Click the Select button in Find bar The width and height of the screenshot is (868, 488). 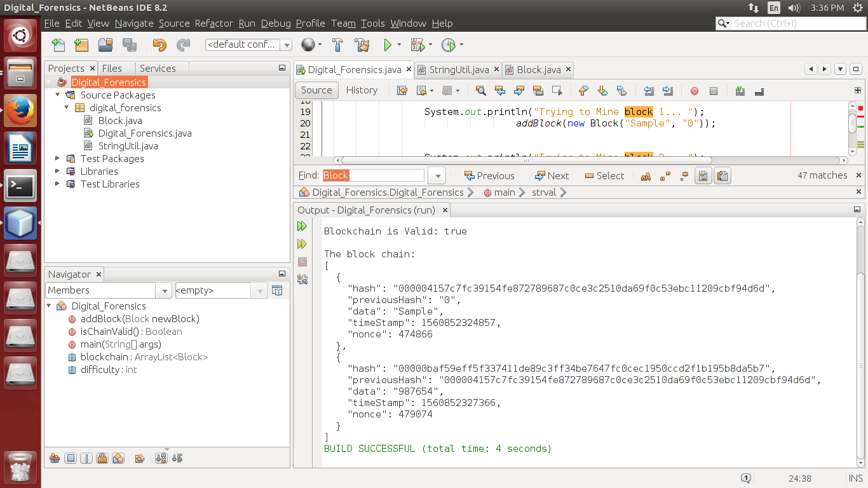click(605, 176)
